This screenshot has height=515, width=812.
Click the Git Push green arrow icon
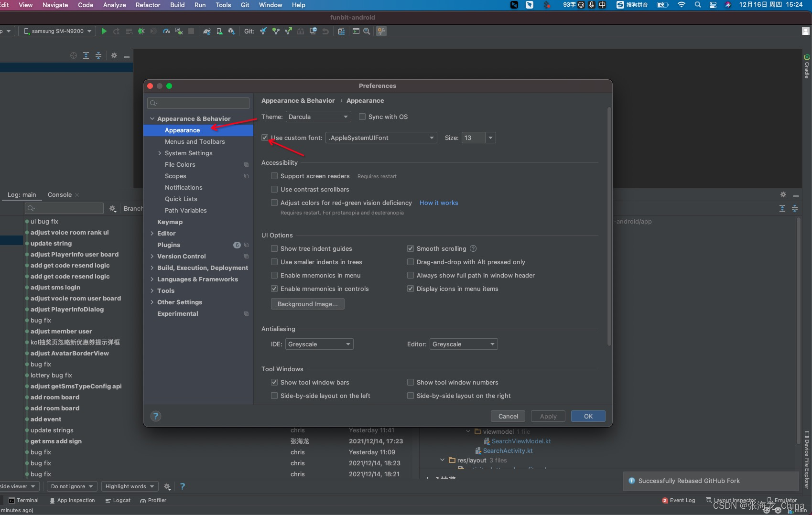(x=288, y=31)
